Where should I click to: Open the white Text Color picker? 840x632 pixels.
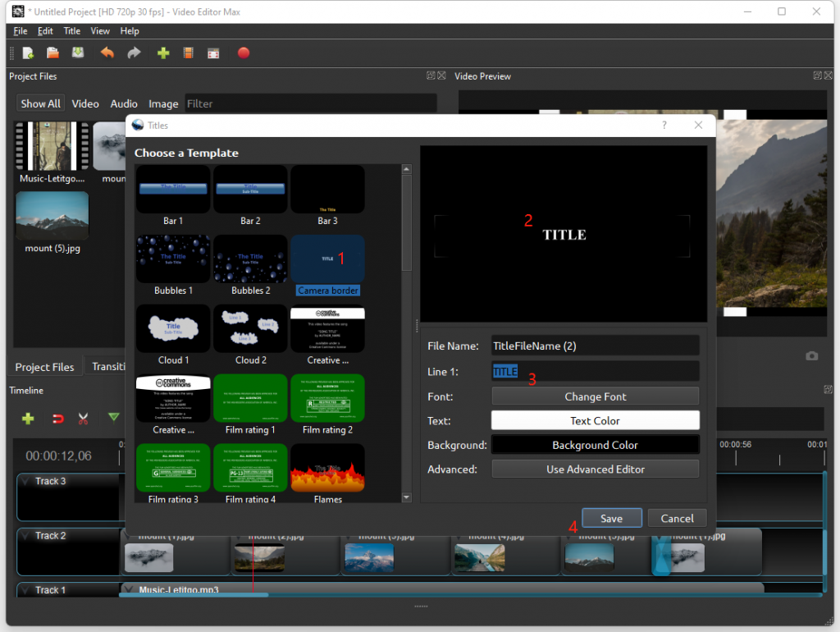(x=596, y=420)
